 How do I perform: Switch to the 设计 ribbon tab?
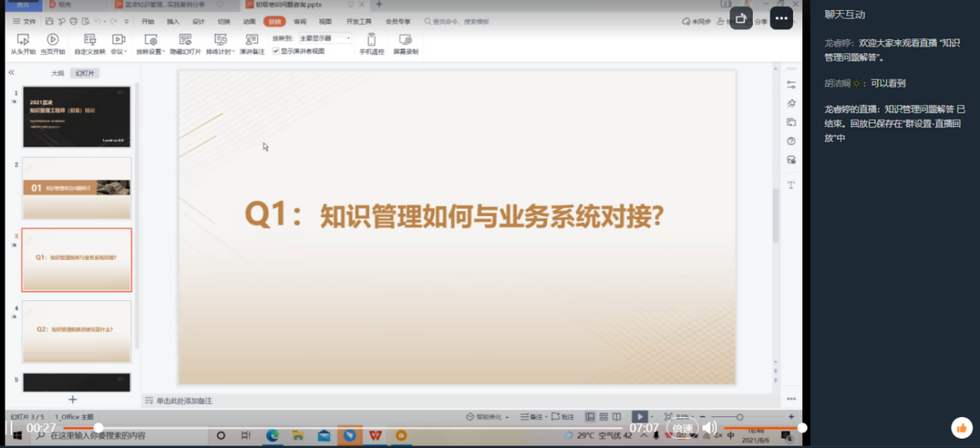coord(198,21)
